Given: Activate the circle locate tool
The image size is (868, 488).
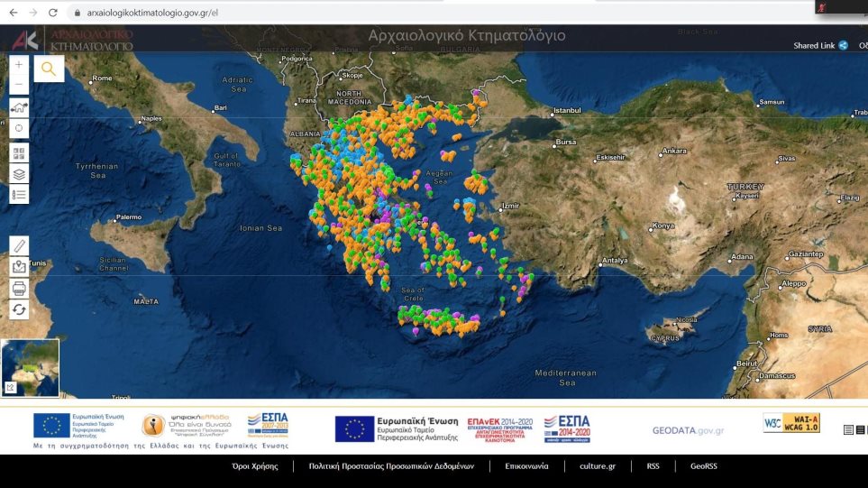Looking at the screenshot, I should point(19,127).
